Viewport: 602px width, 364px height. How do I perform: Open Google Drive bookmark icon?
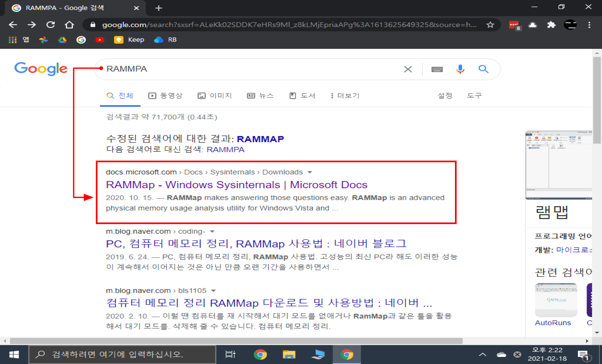[x=62, y=40]
